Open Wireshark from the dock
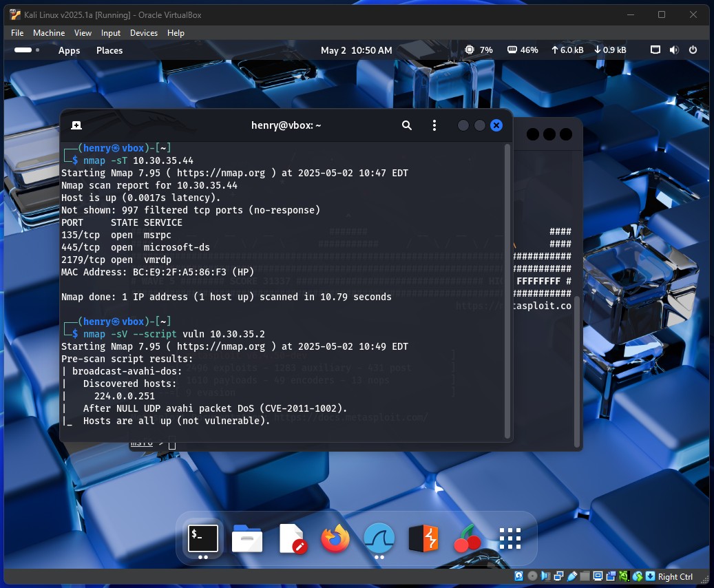 pos(379,538)
